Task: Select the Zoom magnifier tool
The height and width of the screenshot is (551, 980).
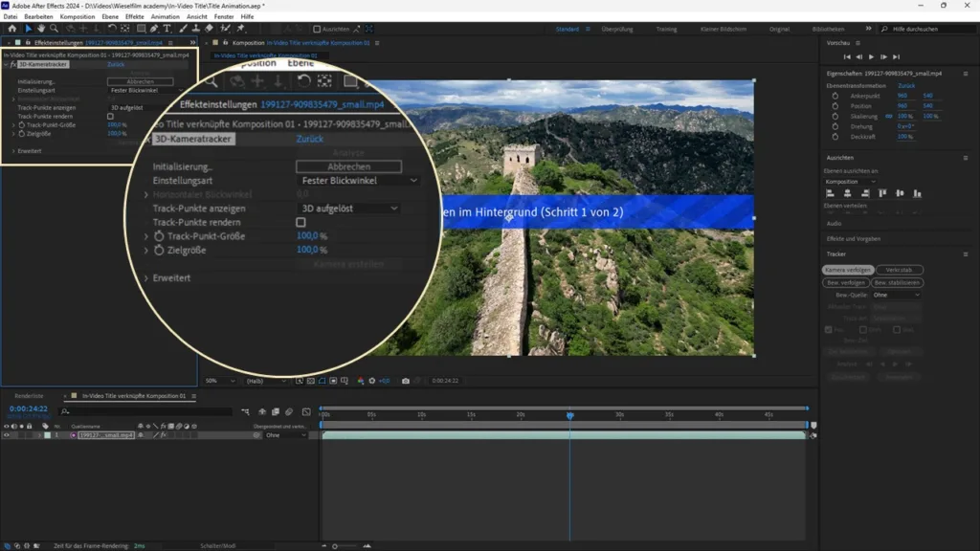Action: [55, 29]
